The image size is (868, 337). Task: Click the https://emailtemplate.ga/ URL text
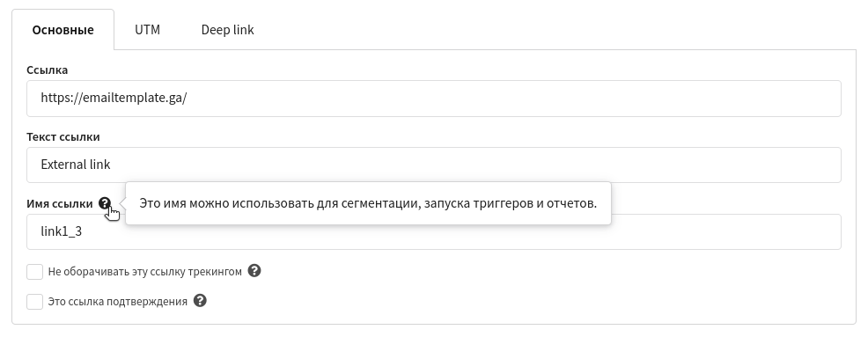[x=114, y=98]
